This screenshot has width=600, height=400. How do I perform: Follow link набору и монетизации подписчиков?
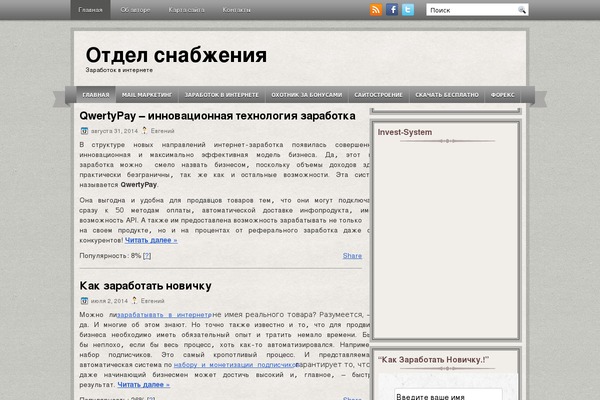point(235,365)
